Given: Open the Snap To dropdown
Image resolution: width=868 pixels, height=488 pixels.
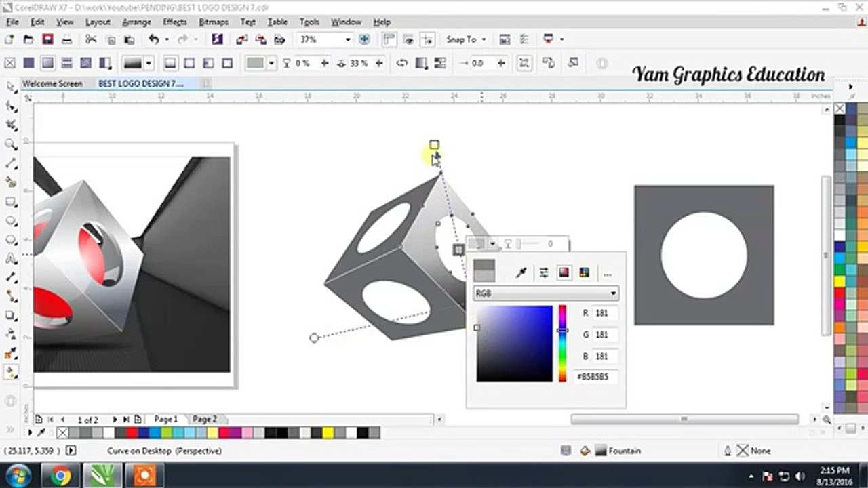Looking at the screenshot, I should [466, 39].
